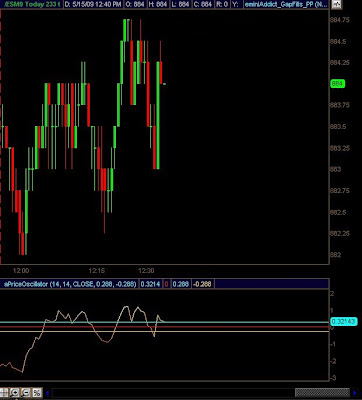Click the 883.25 price axis label
The image size is (362, 400).
pos(339,148)
